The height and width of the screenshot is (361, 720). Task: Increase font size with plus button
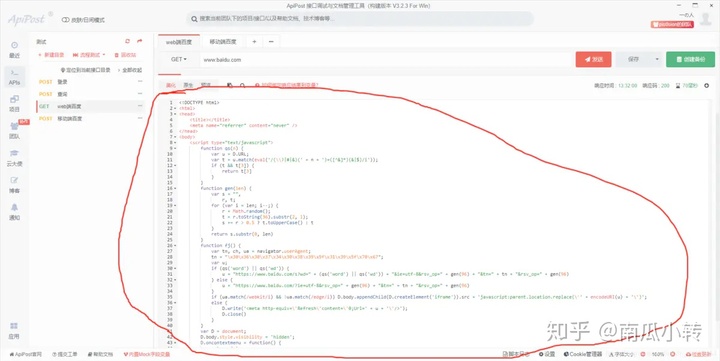pos(672,355)
